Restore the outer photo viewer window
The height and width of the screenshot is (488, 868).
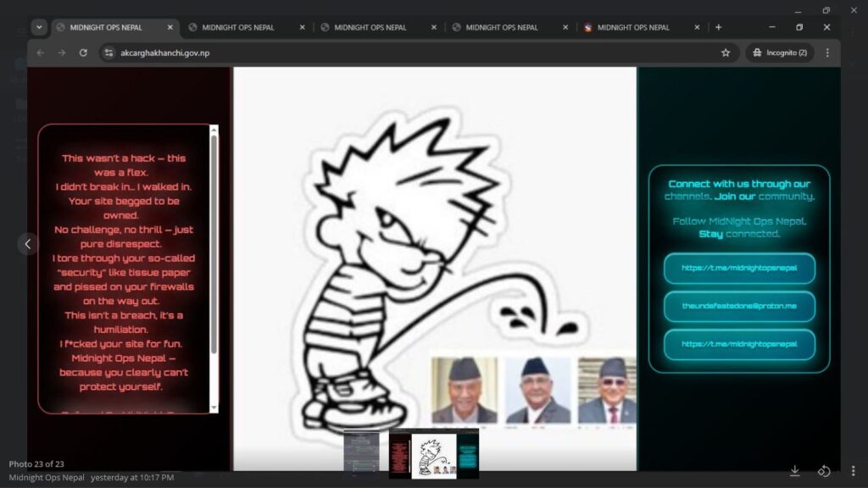click(x=826, y=10)
